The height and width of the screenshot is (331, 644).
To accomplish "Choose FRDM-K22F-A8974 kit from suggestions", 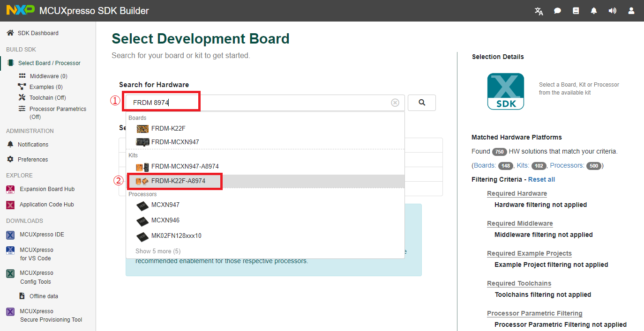I will coord(178,181).
